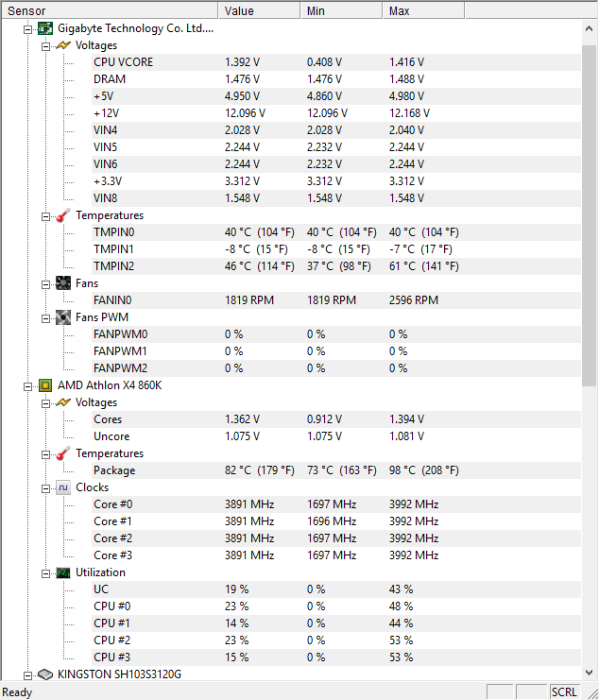This screenshot has height=700, width=599.
Task: Click the AMD Athlon X4 860K processor icon
Action: click(45, 385)
